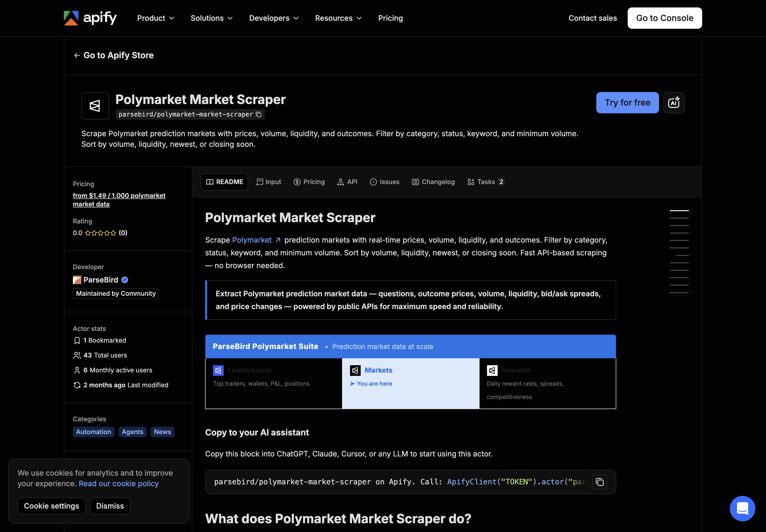Click the Total users icon
The height and width of the screenshot is (532, 766).
click(x=77, y=355)
